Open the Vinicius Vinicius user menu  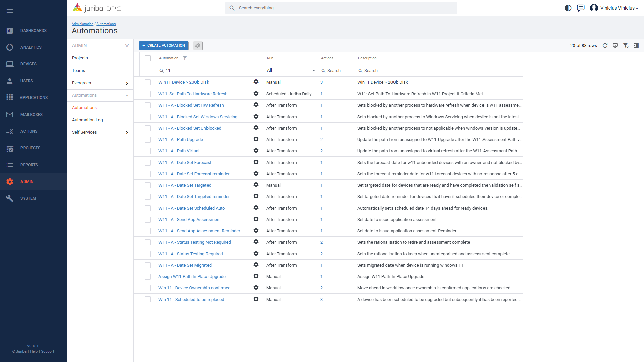click(614, 8)
